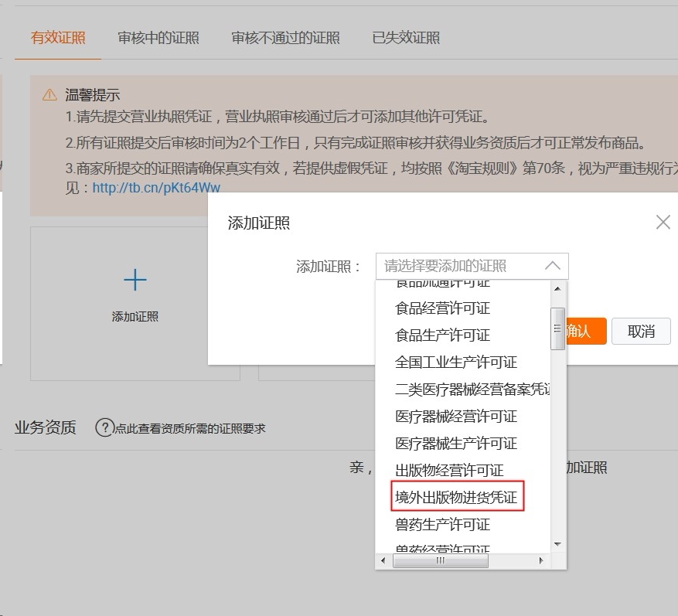Image resolution: width=678 pixels, height=616 pixels.
Task: Click the question mark help icon
Action: point(104,427)
